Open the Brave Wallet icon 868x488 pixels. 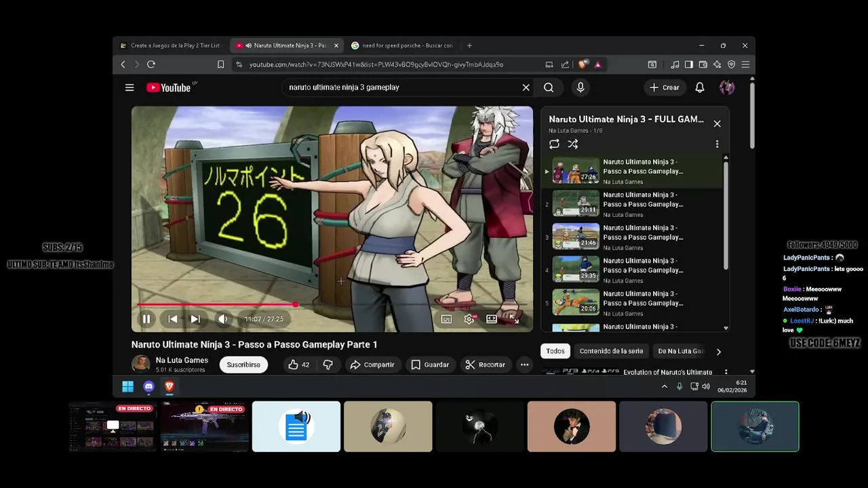click(703, 64)
